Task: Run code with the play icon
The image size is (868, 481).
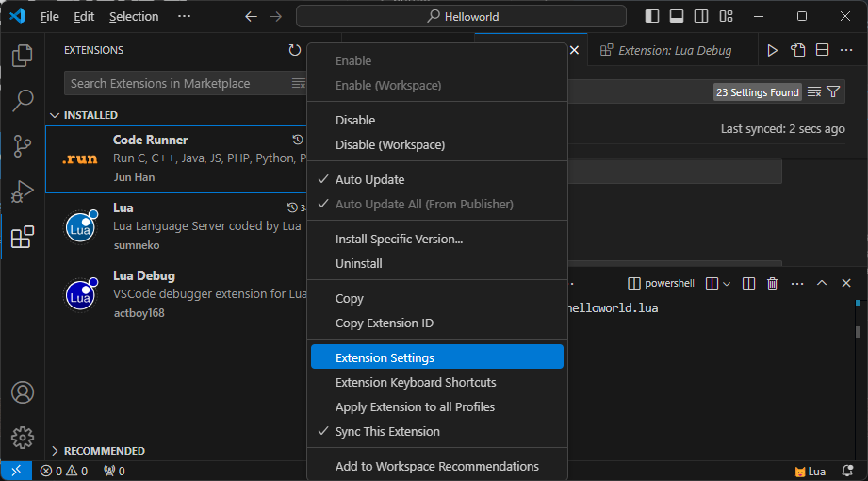Action: tap(772, 50)
